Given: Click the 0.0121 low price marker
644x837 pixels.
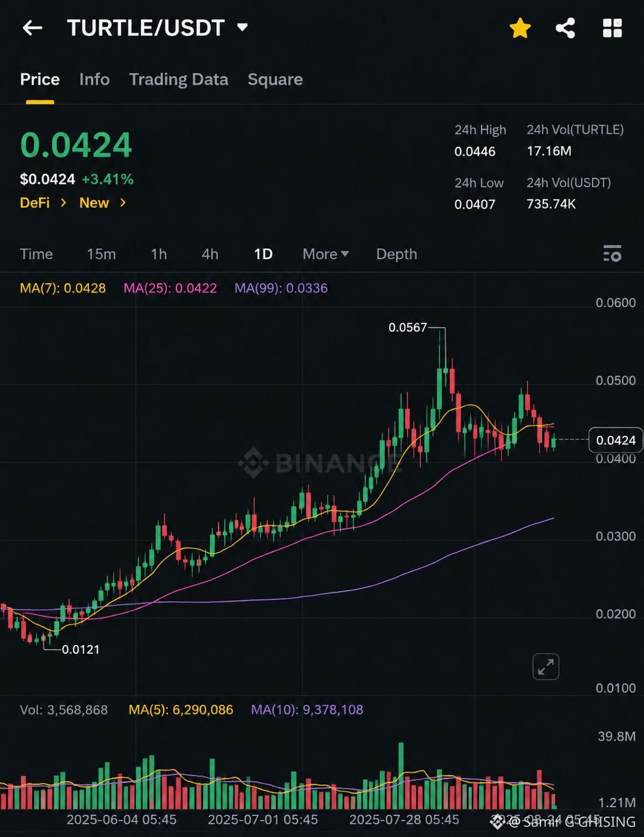Looking at the screenshot, I should 81,649.
